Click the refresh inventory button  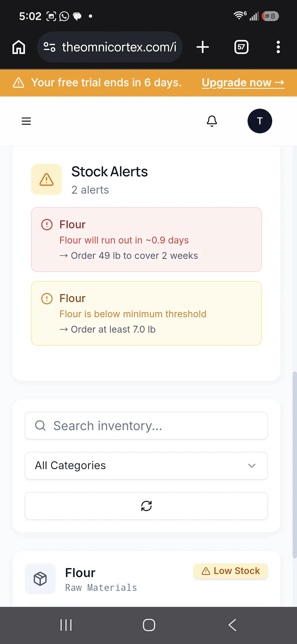[x=146, y=506]
